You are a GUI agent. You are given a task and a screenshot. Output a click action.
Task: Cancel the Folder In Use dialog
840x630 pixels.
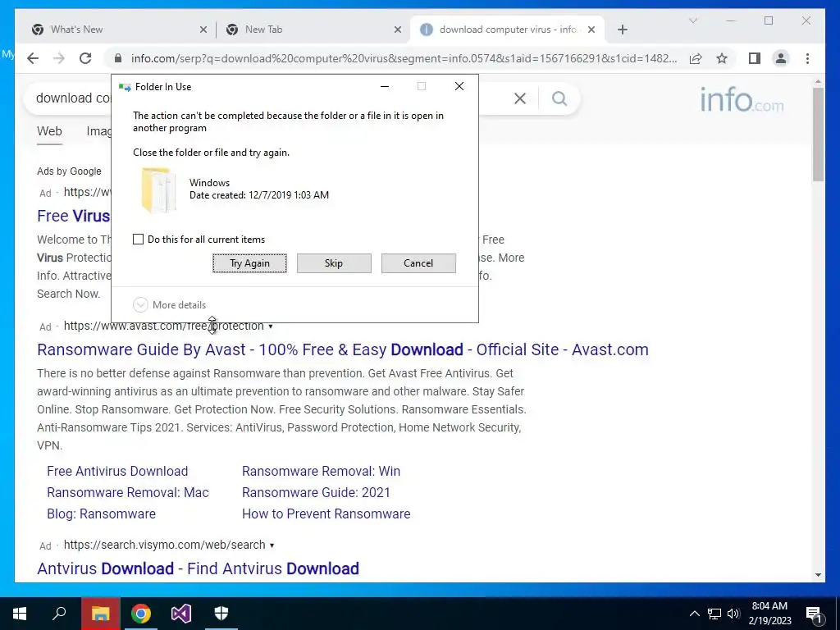pyautogui.click(x=418, y=263)
